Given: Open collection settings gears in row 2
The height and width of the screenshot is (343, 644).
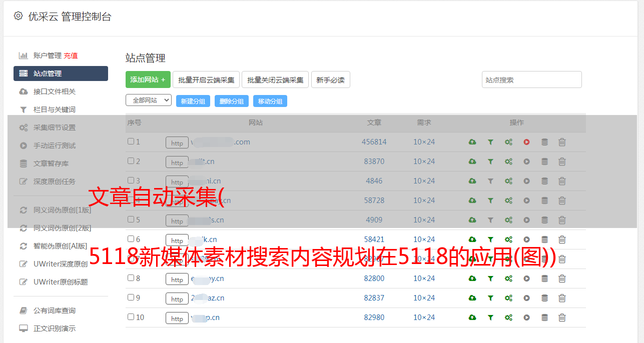Looking at the screenshot, I should 508,161.
